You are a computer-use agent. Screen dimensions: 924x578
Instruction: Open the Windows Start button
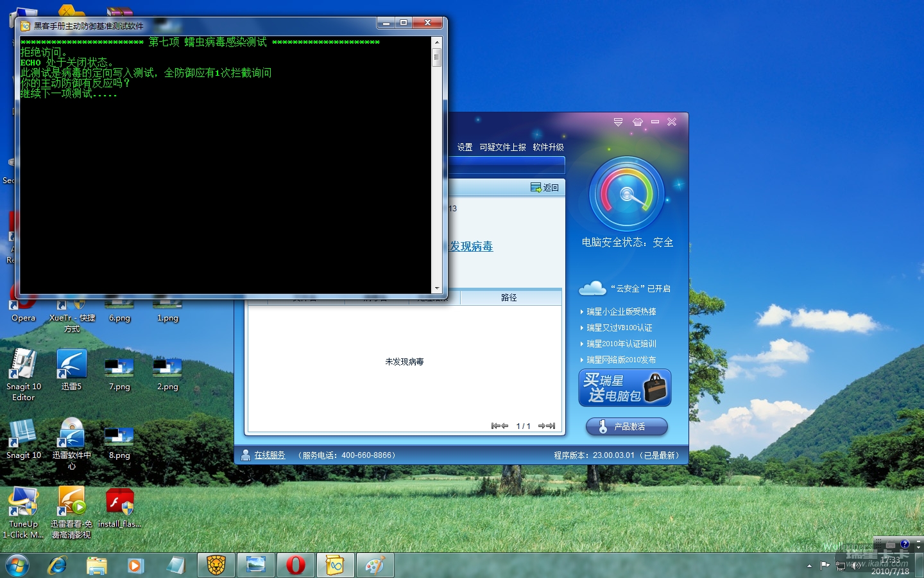tap(17, 565)
